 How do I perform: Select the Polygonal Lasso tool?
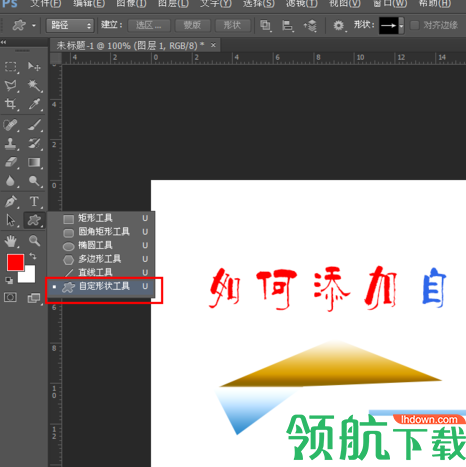tap(11, 86)
